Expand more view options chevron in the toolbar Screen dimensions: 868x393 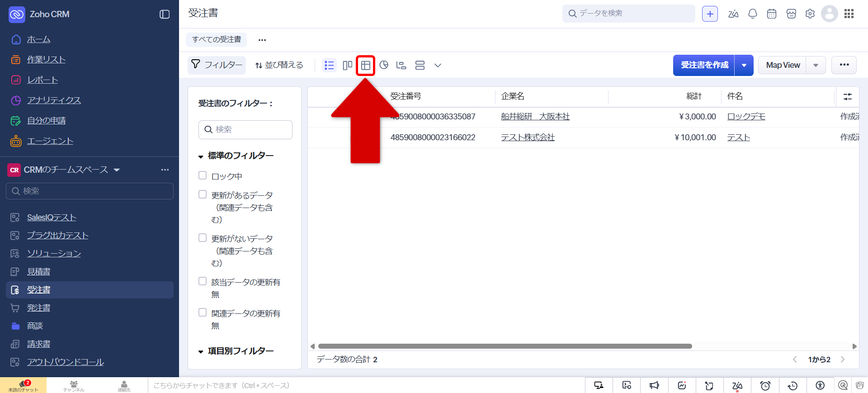[x=438, y=66]
